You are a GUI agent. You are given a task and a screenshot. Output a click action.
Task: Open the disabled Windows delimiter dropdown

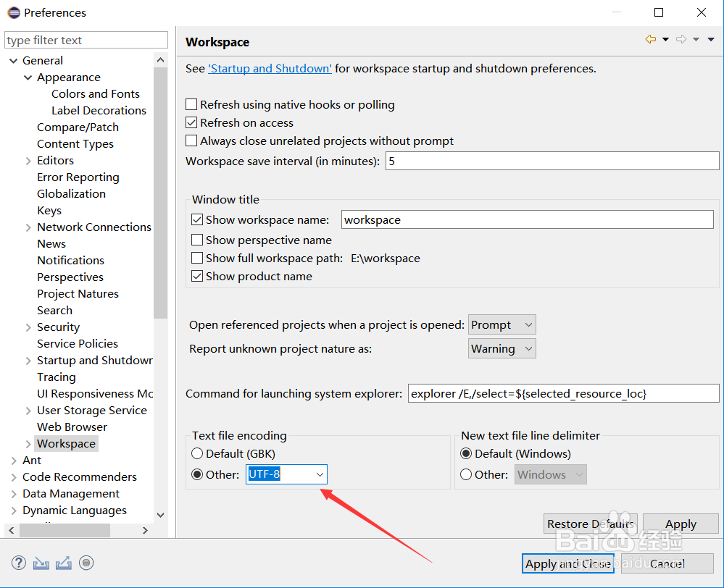[x=550, y=474]
